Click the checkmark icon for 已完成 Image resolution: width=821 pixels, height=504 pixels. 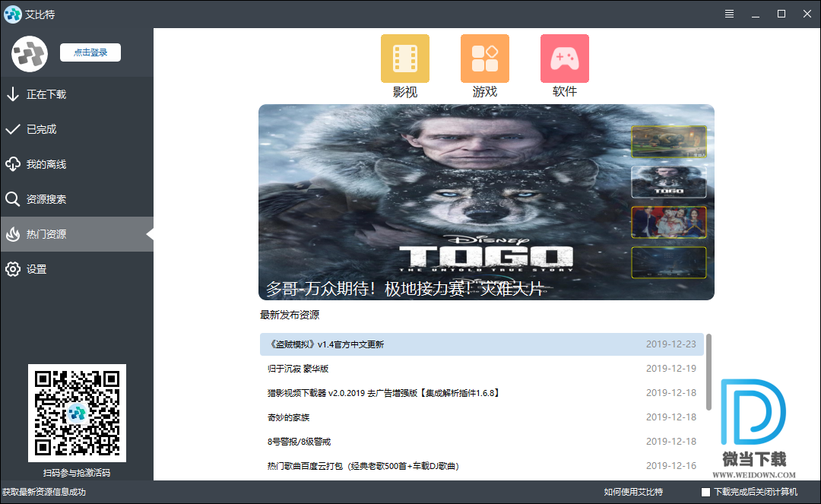(13, 129)
